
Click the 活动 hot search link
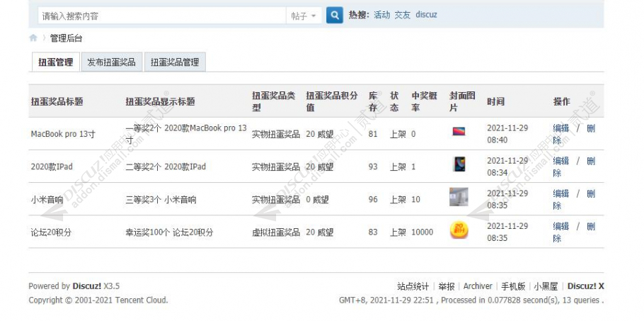tap(381, 15)
